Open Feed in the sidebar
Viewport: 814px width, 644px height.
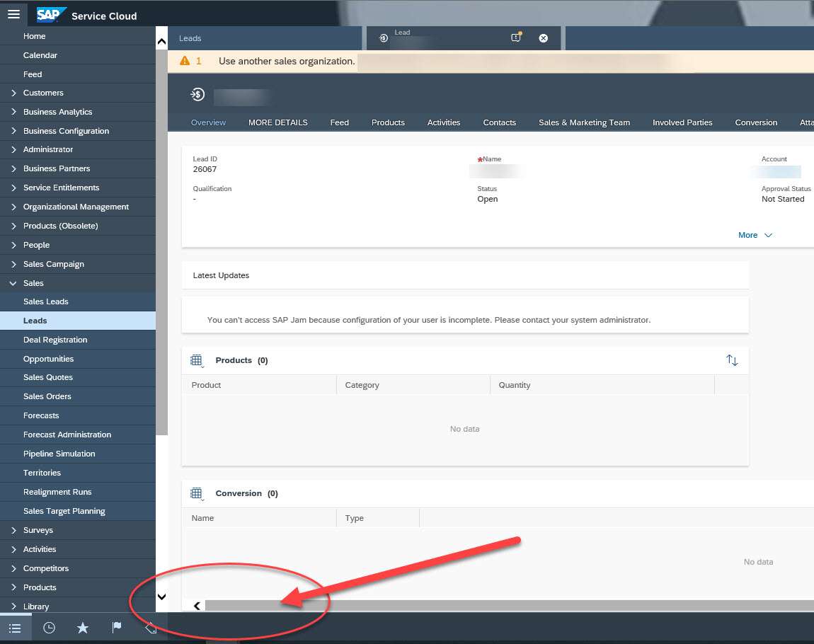pos(78,75)
